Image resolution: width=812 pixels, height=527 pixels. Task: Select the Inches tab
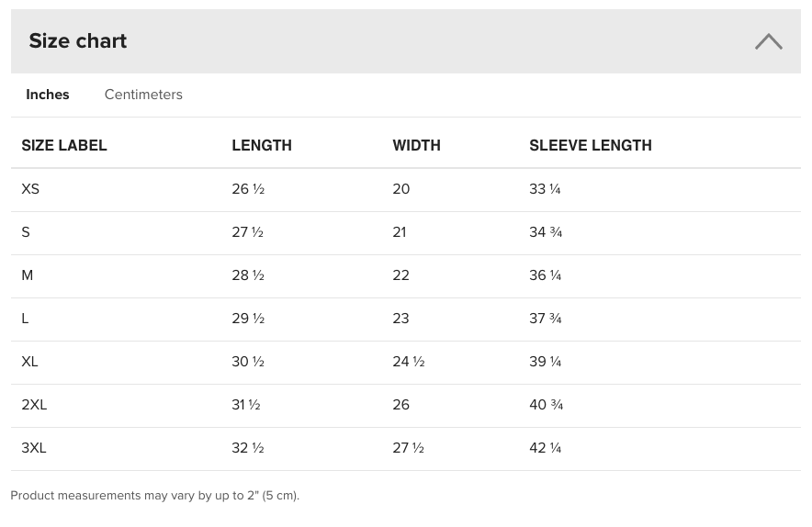pyautogui.click(x=48, y=95)
